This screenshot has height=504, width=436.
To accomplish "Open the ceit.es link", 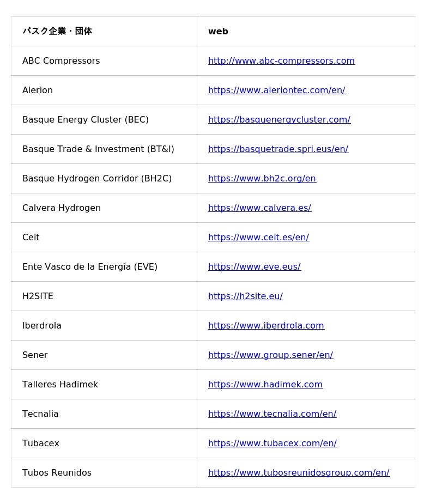I will pyautogui.click(x=258, y=237).
